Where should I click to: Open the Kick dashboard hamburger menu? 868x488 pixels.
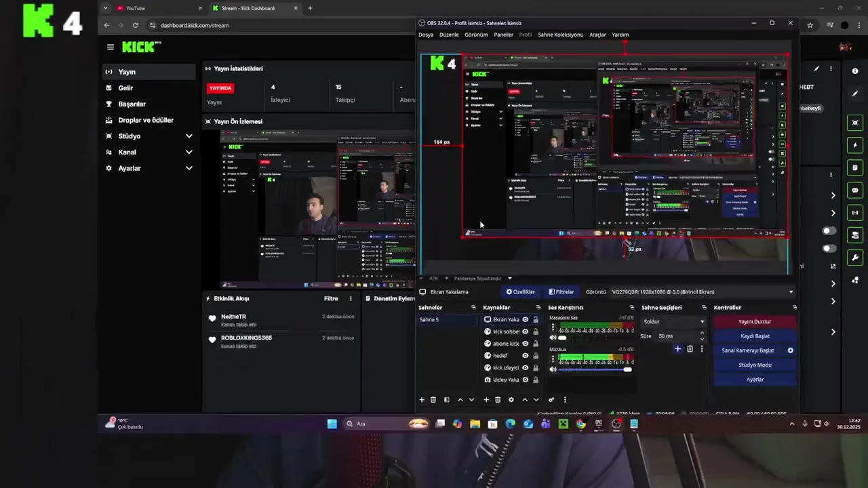tap(110, 47)
